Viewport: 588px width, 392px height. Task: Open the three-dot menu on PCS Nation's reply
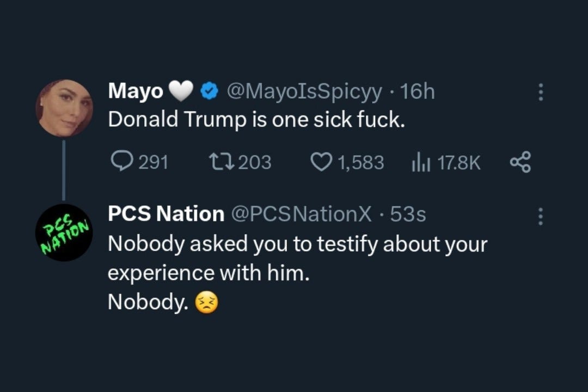point(541,216)
